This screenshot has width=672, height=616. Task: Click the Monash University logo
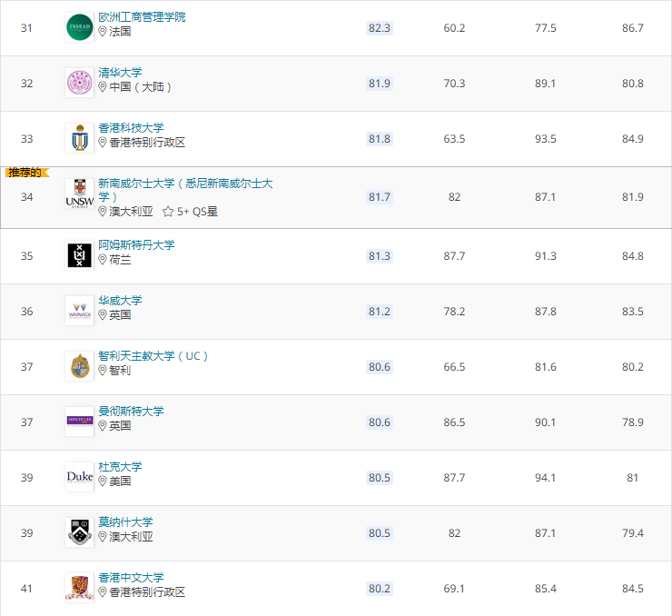79,532
